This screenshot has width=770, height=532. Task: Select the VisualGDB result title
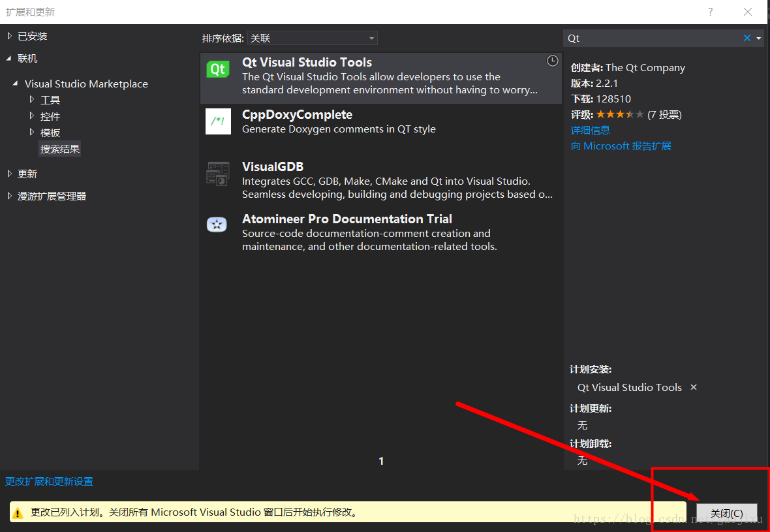273,167
